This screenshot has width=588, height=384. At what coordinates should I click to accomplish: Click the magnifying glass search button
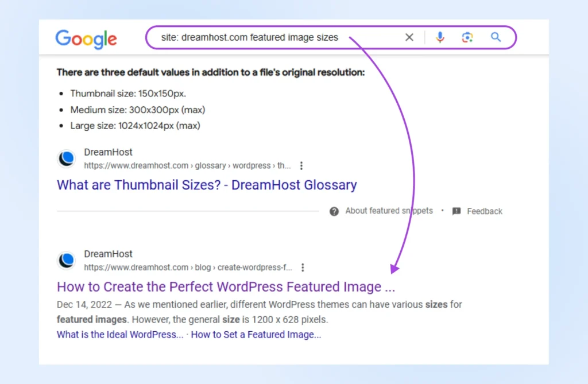tap(496, 37)
